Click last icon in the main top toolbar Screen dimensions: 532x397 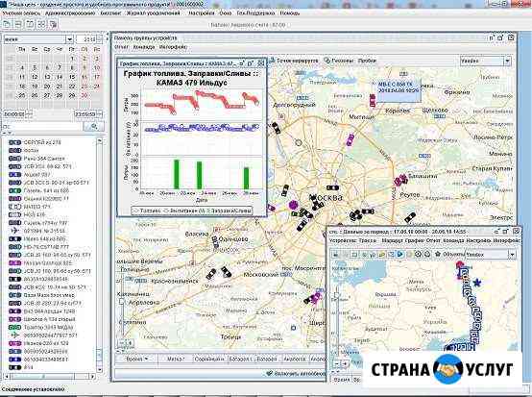(53, 24)
